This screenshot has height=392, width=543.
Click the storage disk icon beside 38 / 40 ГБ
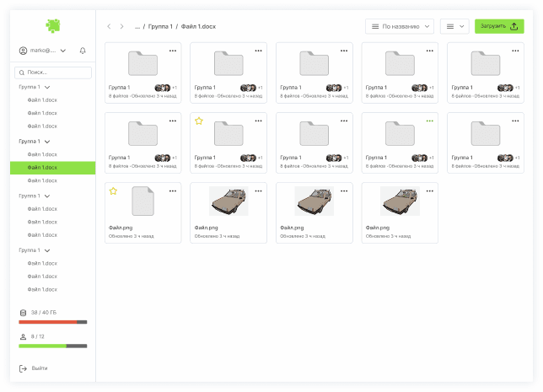click(23, 312)
